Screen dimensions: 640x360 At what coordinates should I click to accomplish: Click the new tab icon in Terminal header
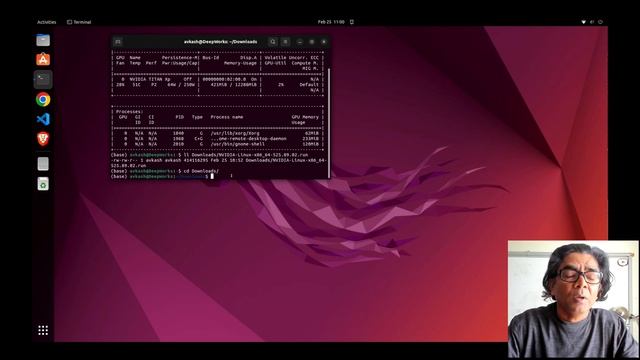pos(118,42)
